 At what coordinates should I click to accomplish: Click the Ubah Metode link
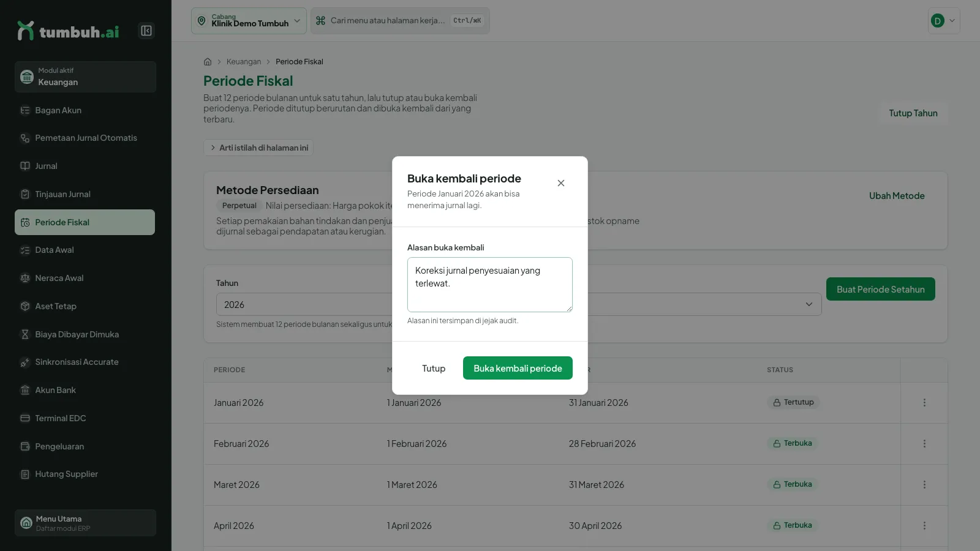click(897, 196)
